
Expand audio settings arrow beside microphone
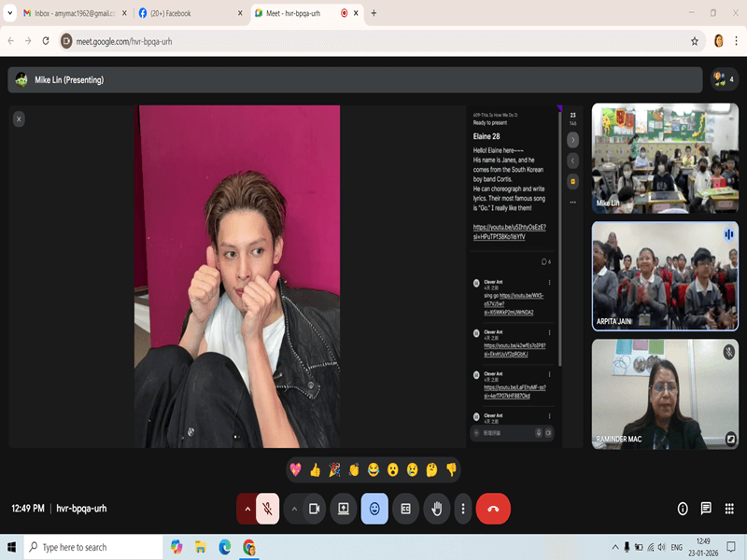(247, 509)
